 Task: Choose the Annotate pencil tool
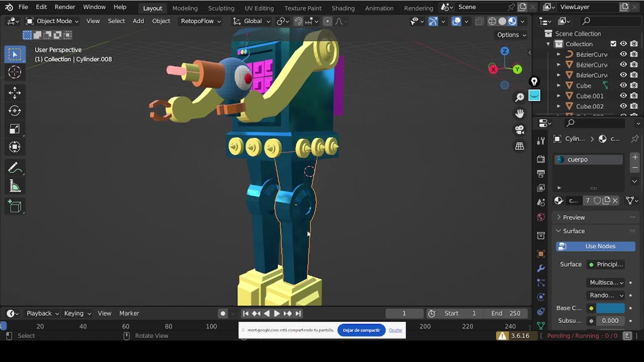15,168
